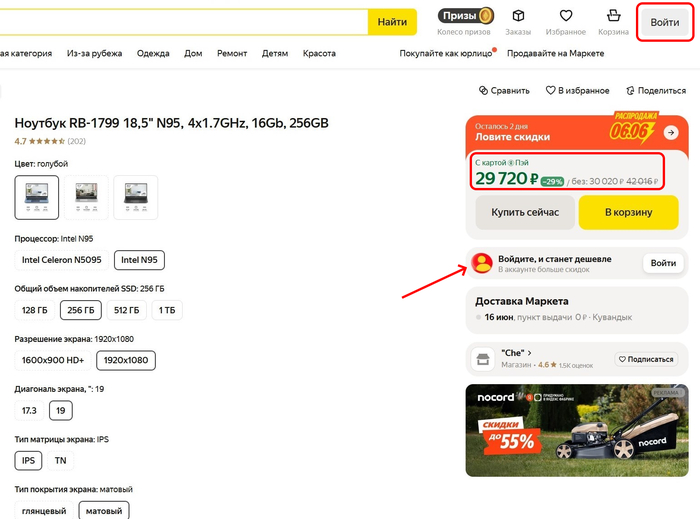Click the Che store logo icon
Viewport: 700px width, 519px height.
pyautogui.click(x=482, y=358)
